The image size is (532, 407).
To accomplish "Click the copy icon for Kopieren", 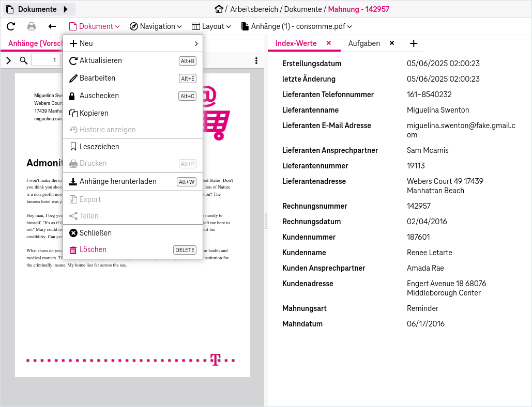I will tap(73, 113).
